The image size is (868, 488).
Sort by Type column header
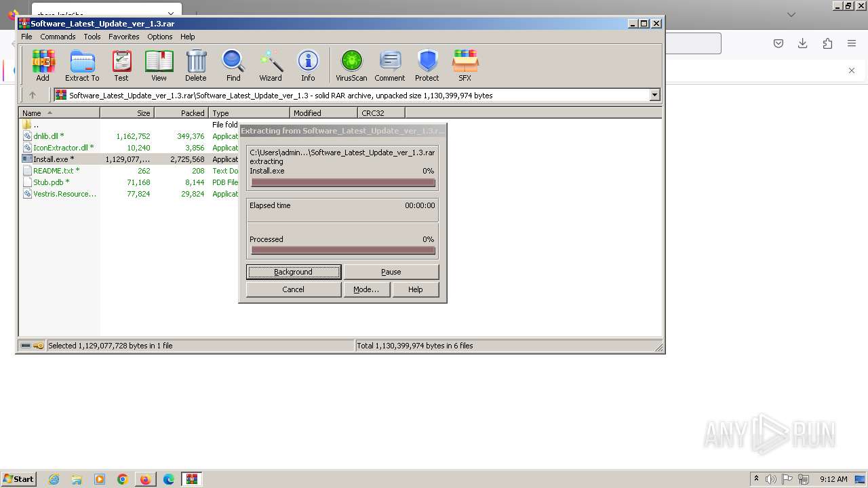249,113
